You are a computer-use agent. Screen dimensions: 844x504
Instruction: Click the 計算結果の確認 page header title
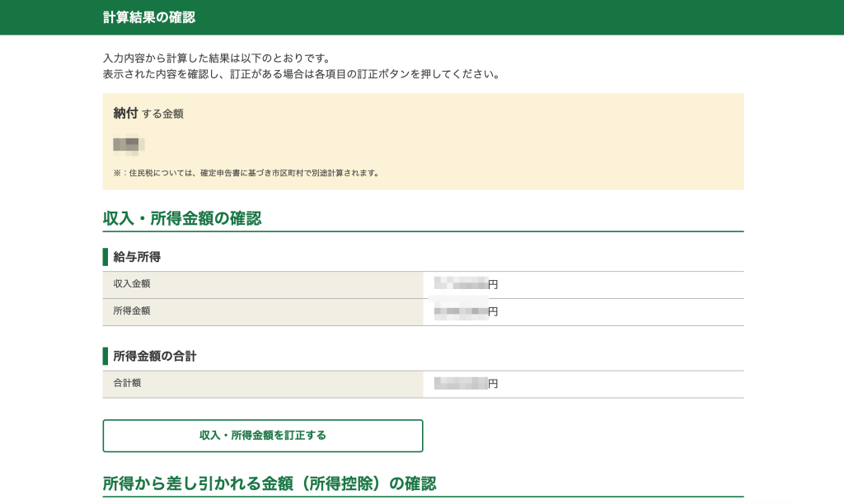(149, 17)
